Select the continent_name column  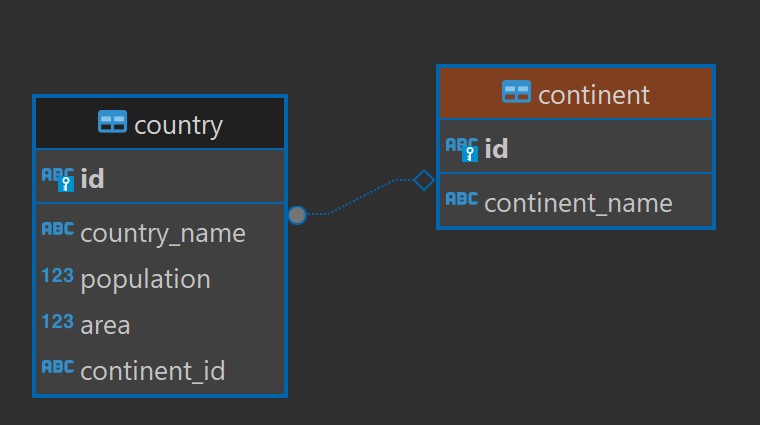point(578,203)
